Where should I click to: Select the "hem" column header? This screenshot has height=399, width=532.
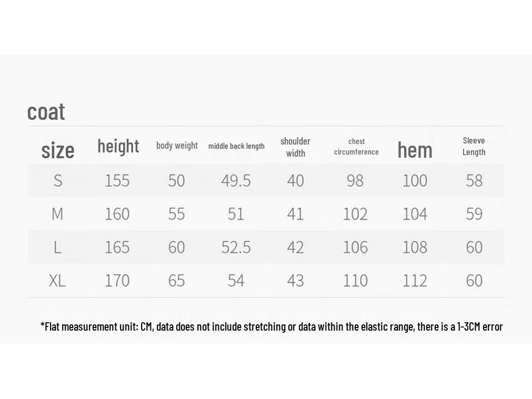pos(415,150)
